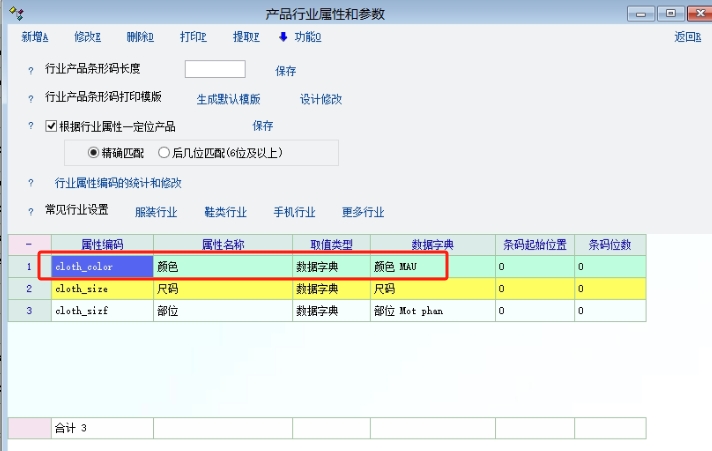The height and width of the screenshot is (451, 712).
Task: Click the minus icon in the table header corner
Action: click(x=28, y=245)
